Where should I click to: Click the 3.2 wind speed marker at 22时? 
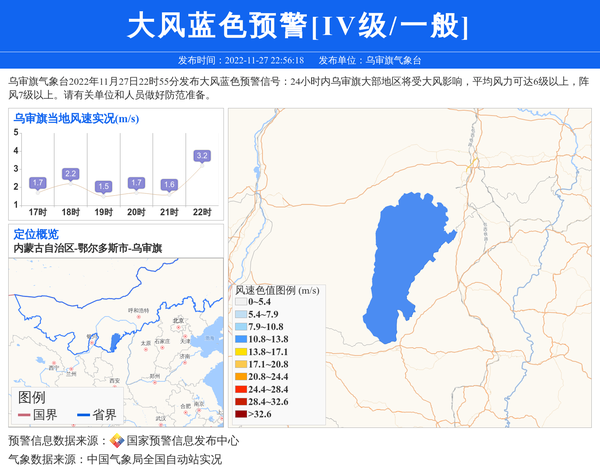tap(202, 155)
